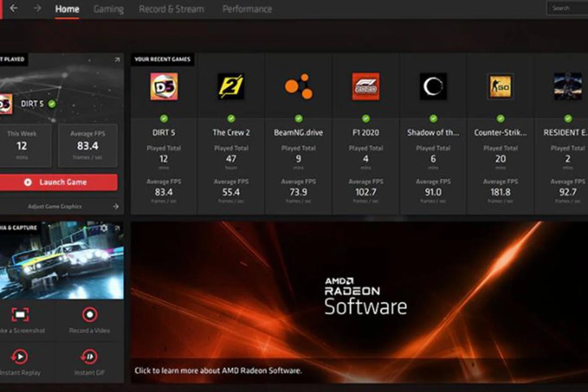Click the forward navigation arrow

38,8
